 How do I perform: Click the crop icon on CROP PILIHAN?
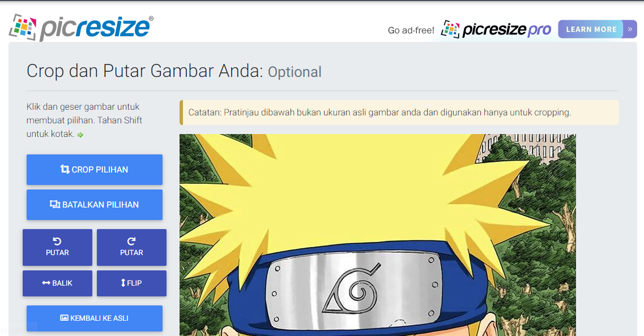pyautogui.click(x=65, y=169)
